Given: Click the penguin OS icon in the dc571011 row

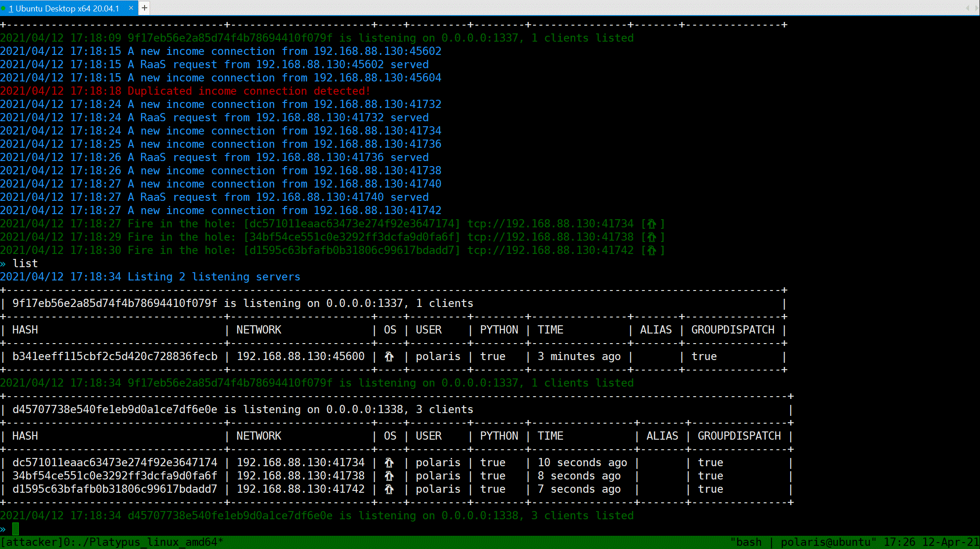Looking at the screenshot, I should (x=389, y=463).
